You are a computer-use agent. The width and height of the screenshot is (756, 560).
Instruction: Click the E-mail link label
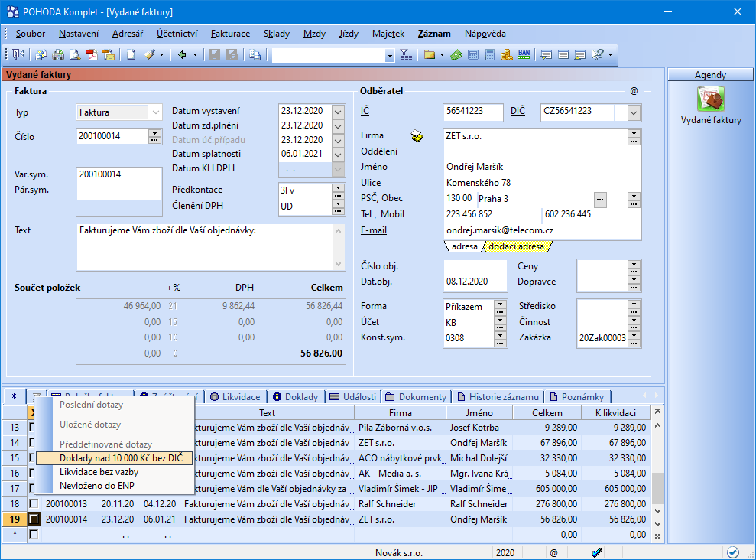tap(374, 230)
